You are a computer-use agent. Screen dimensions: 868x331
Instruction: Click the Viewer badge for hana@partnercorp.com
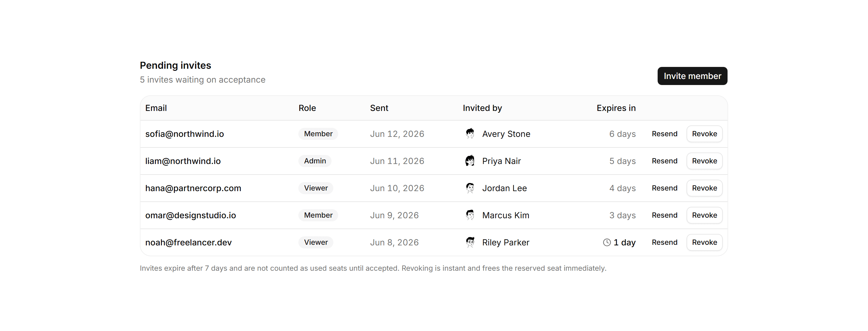click(316, 188)
